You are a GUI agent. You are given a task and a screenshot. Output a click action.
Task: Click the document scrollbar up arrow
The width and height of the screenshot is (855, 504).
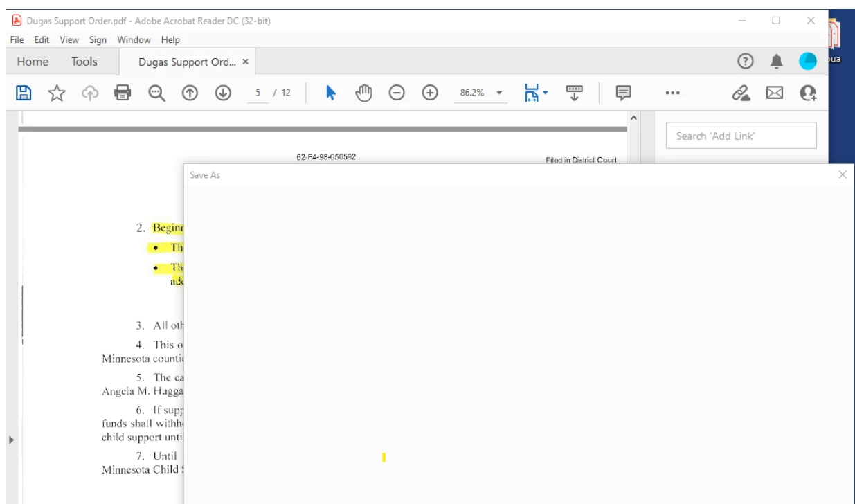click(x=633, y=118)
